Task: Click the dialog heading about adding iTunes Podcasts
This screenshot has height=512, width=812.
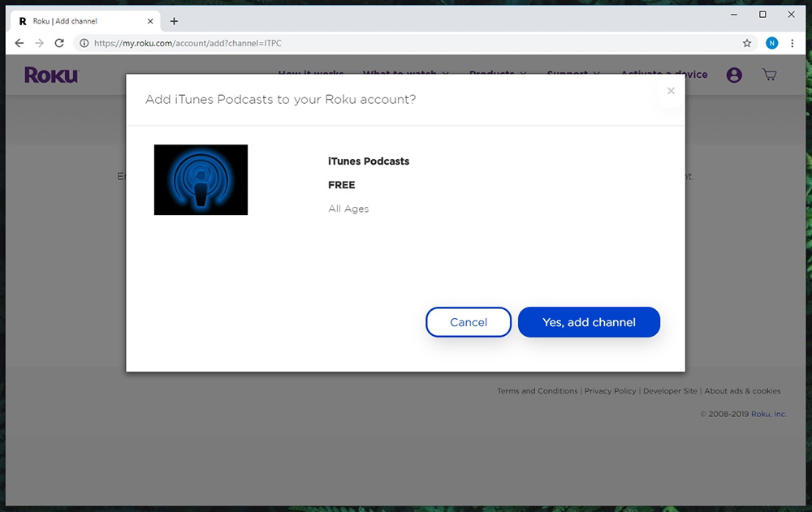Action: point(281,99)
